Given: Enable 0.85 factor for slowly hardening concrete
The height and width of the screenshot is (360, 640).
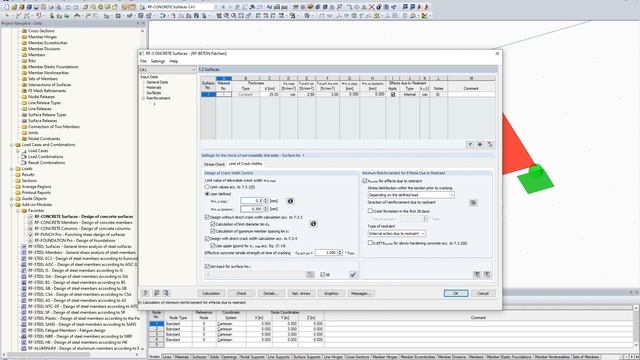Looking at the screenshot, I should tap(370, 243).
